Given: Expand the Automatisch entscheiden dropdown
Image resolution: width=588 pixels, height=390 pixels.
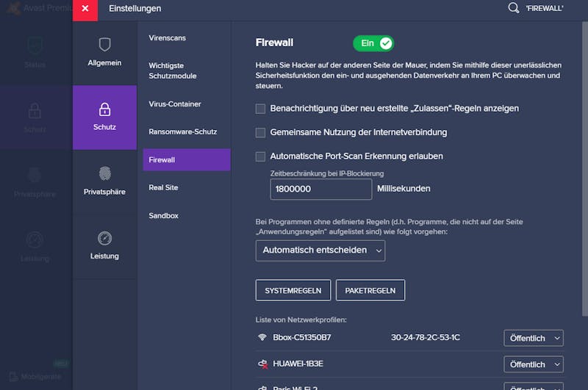Looking at the screenshot, I should coord(320,250).
